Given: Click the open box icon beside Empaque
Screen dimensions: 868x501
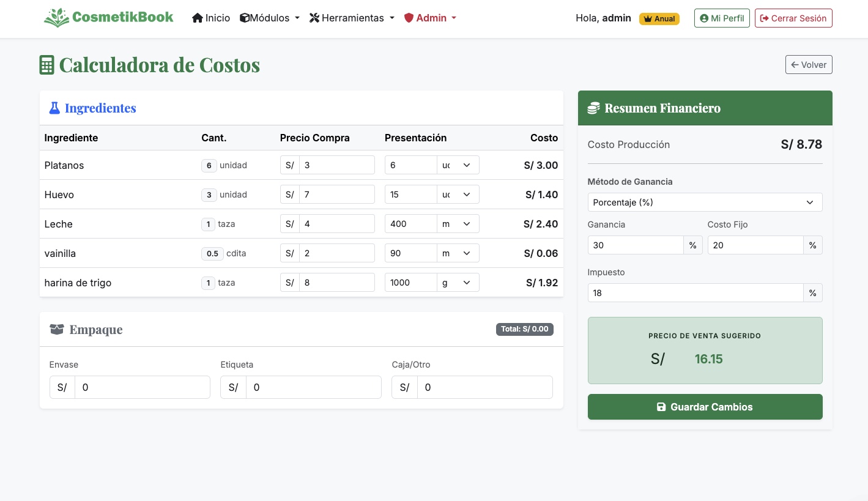Looking at the screenshot, I should point(57,330).
